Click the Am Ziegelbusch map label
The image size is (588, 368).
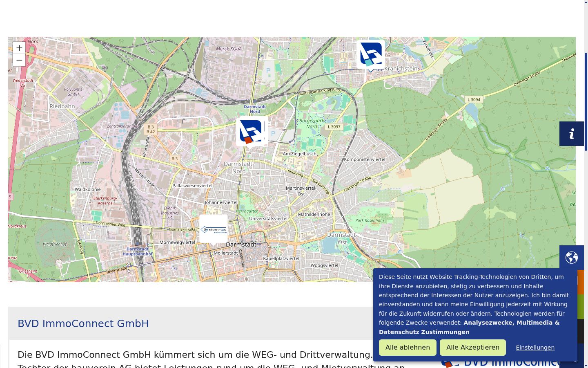[x=300, y=154]
